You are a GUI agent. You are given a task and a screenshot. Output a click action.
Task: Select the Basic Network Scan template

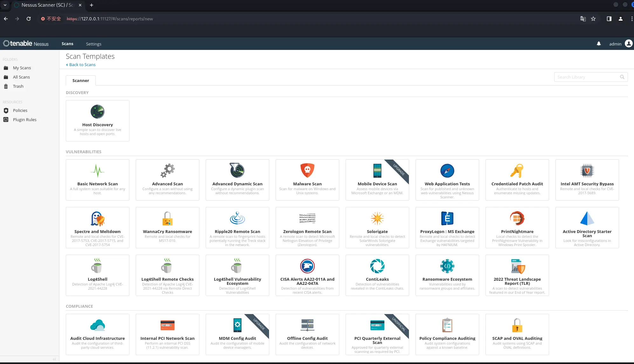click(98, 179)
